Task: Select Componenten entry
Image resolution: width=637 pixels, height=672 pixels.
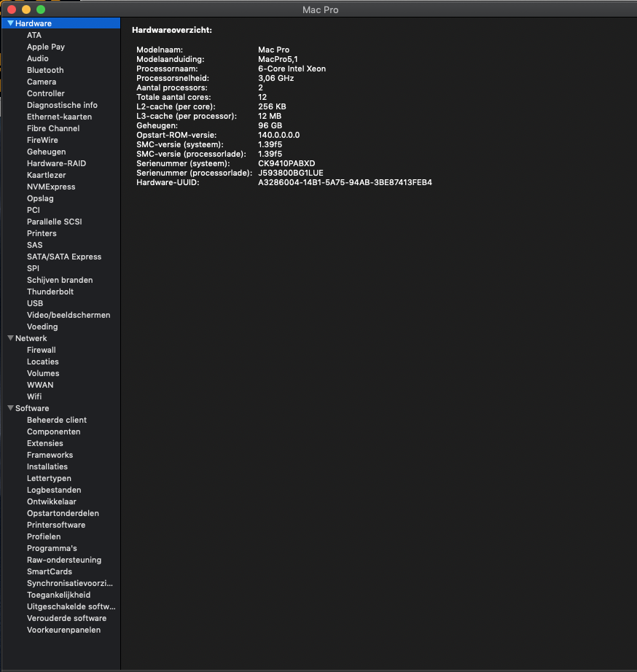Action: 53,431
